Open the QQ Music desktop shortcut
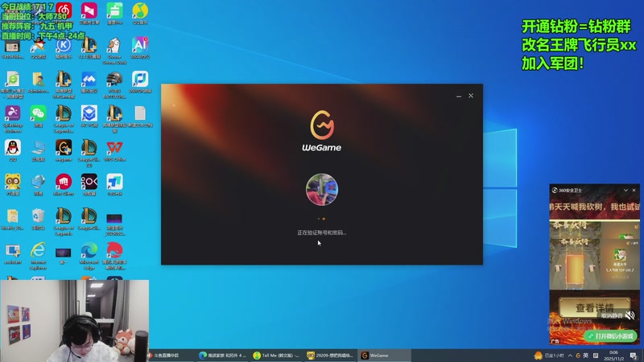The height and width of the screenshot is (362, 644). tap(140, 11)
